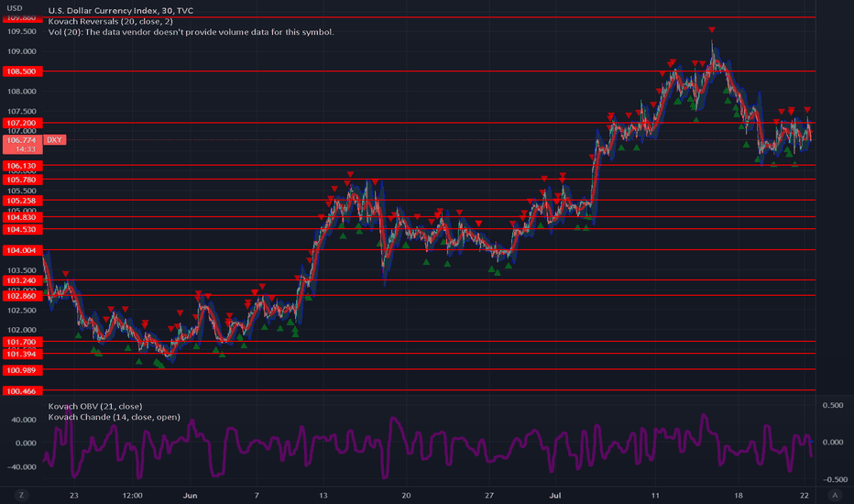Click the 107.500 price axis value
Image resolution: width=854 pixels, height=504 pixels.
point(22,111)
